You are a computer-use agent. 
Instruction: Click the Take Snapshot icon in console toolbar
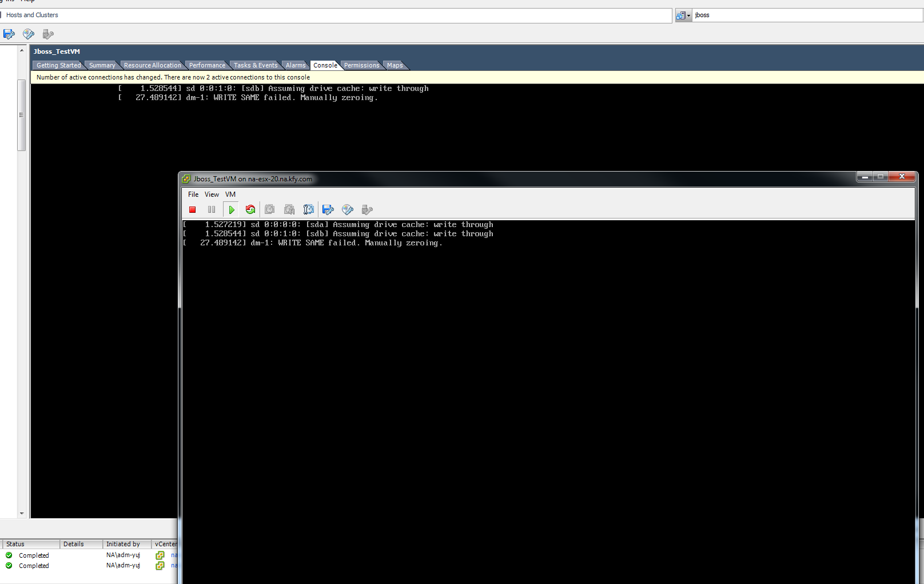coord(270,210)
